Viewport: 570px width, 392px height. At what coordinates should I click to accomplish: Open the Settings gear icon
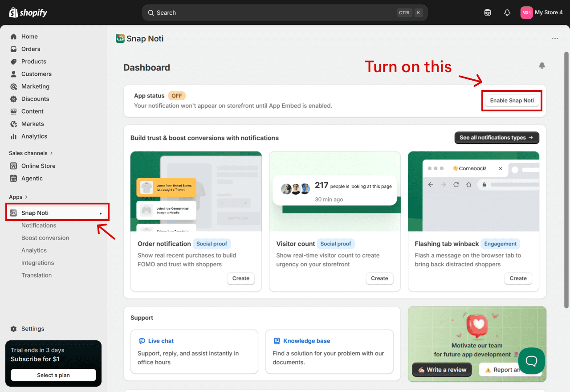pyautogui.click(x=13, y=329)
